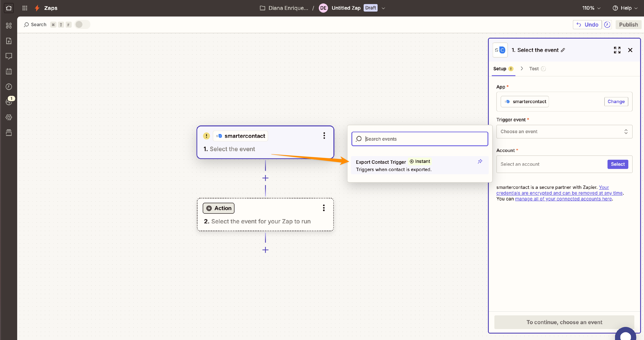Open settings gear icon in left sidebar
This screenshot has width=644, height=340.
pos(9,117)
